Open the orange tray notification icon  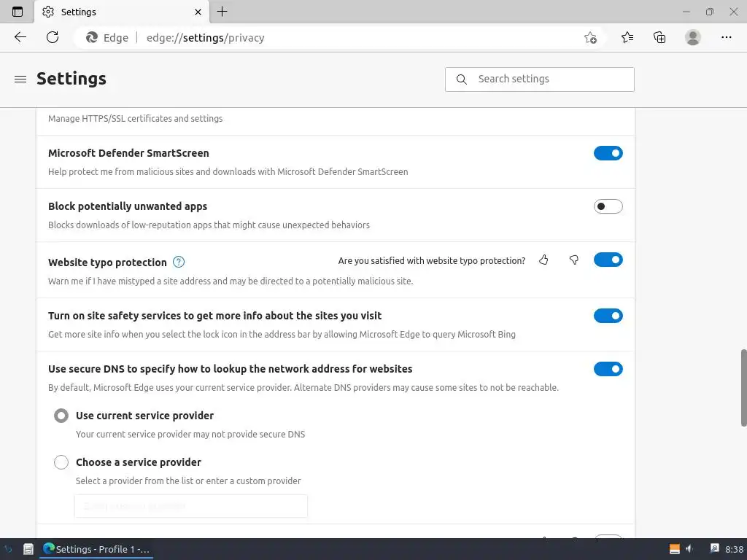675,549
